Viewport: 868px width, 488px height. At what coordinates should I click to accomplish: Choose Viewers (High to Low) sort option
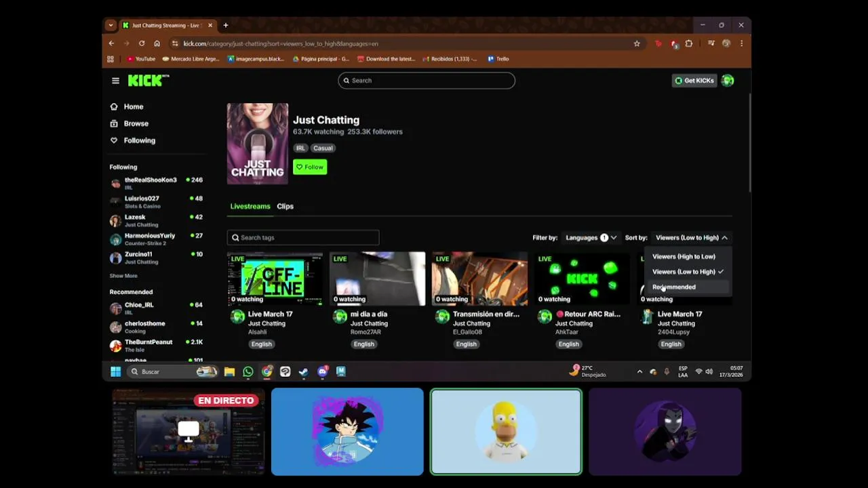tap(684, 256)
